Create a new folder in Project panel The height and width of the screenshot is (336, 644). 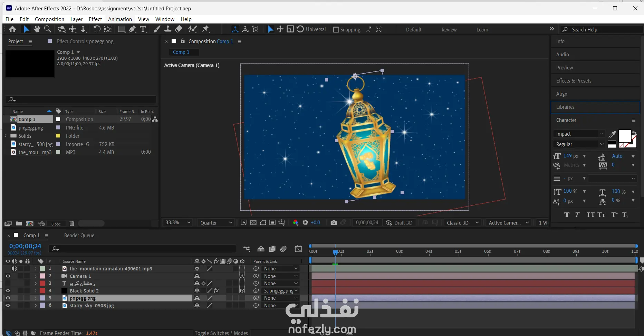click(19, 223)
